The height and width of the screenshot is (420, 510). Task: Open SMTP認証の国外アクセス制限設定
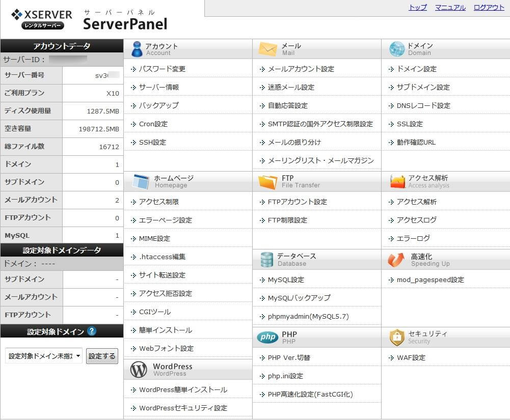click(x=320, y=124)
